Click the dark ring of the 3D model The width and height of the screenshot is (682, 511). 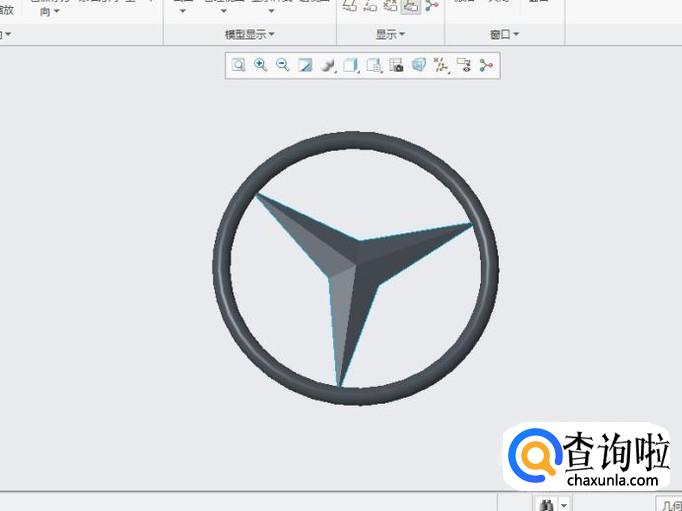coord(223,268)
